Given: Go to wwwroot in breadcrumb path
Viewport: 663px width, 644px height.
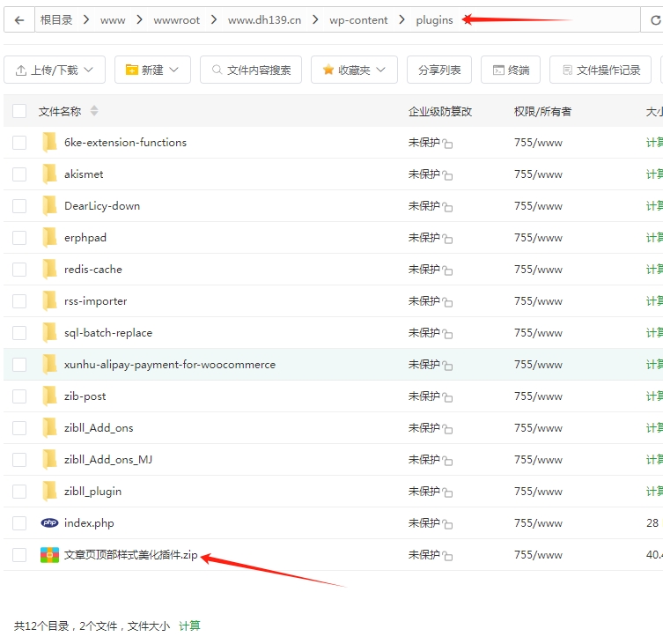Looking at the screenshot, I should pos(177,20).
